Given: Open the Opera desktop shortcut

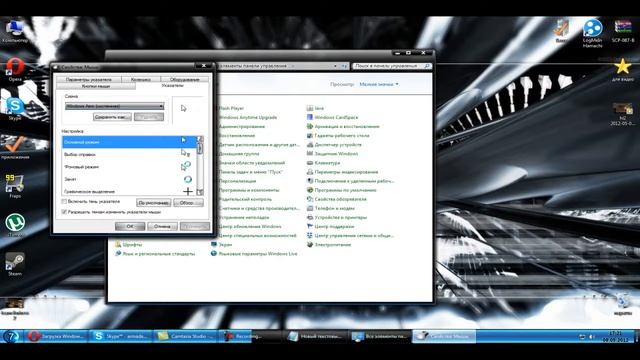Looking at the screenshot, I should coord(15,69).
